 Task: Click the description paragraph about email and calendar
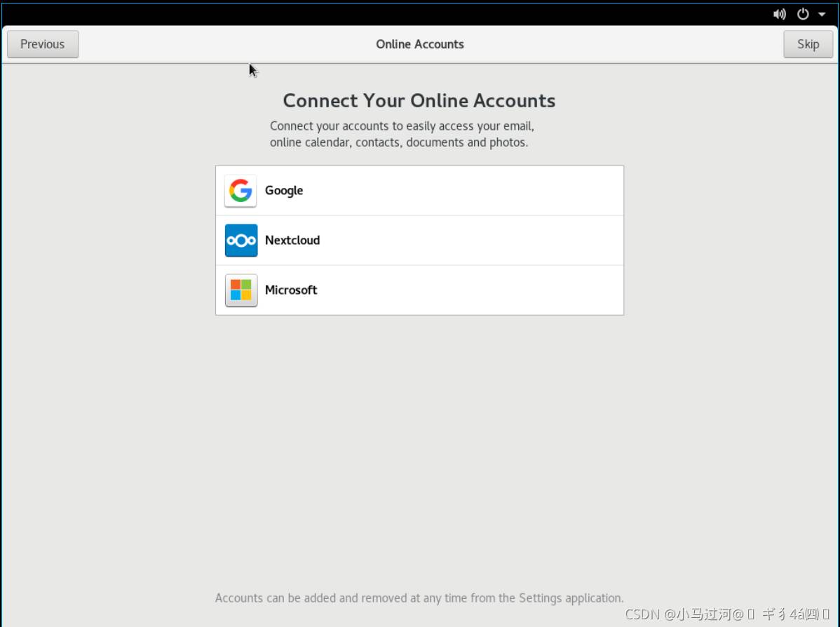pos(402,134)
